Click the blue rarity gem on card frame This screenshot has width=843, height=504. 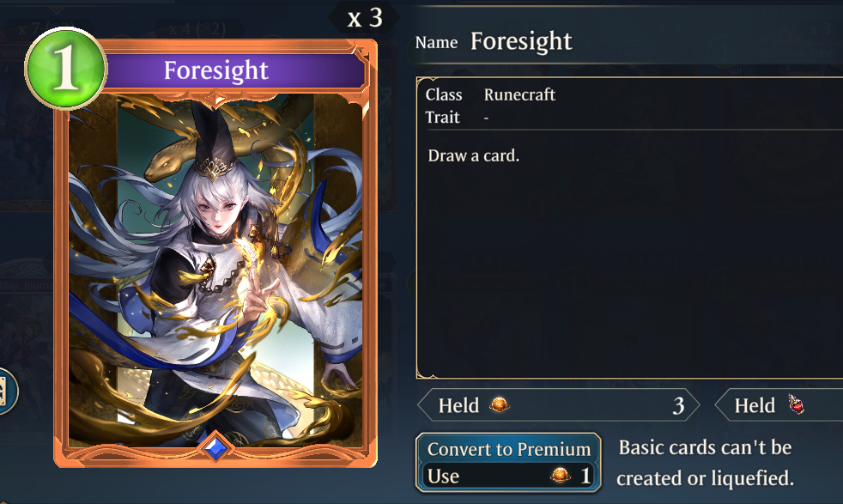point(216,447)
